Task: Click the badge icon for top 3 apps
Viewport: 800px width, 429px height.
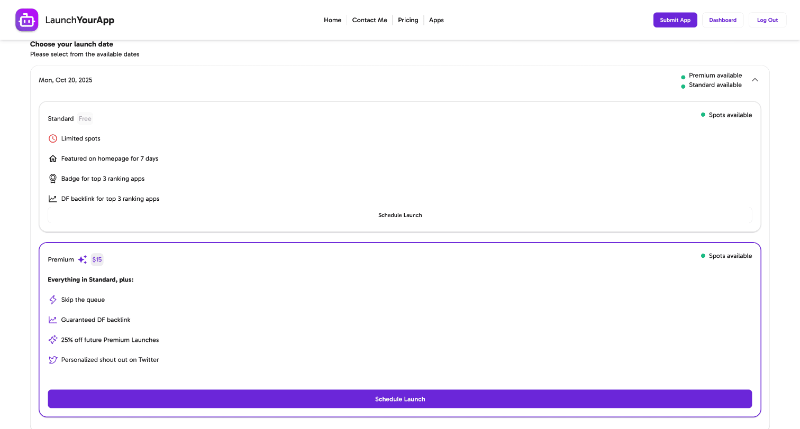Action: coord(53,178)
